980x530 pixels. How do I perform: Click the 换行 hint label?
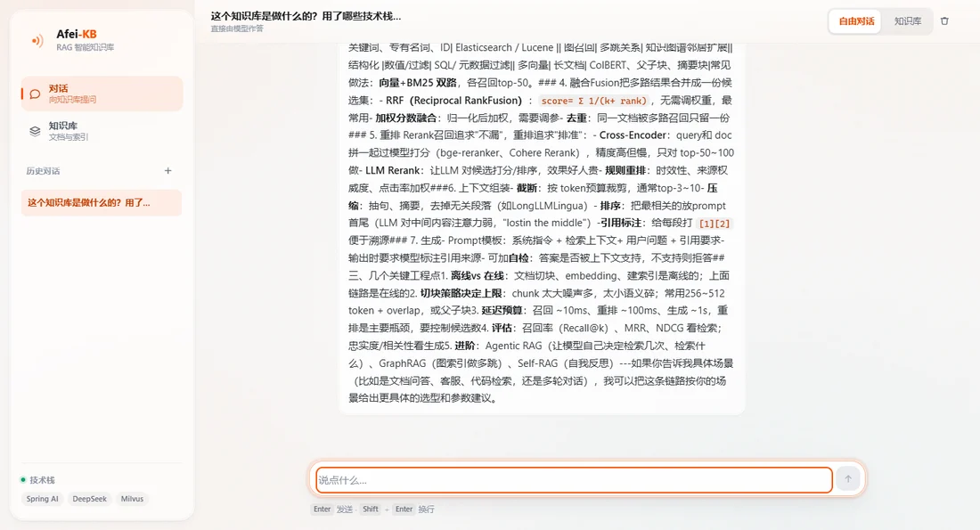pyautogui.click(x=426, y=510)
